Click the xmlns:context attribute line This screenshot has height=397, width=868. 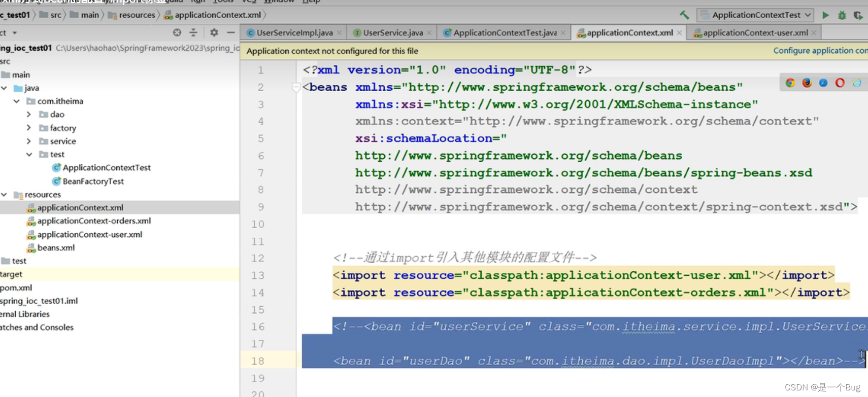click(x=587, y=121)
